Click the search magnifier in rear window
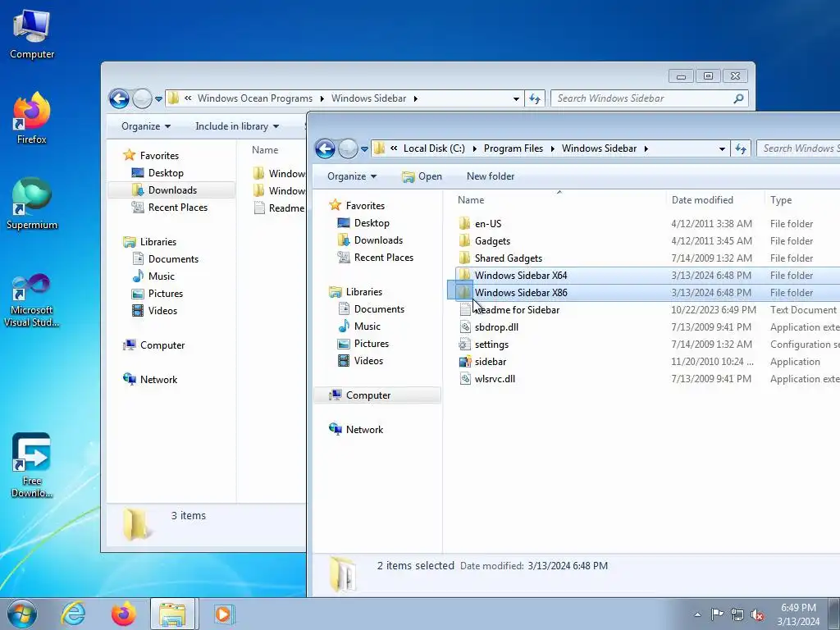Screen dimensions: 840x630 click(738, 98)
